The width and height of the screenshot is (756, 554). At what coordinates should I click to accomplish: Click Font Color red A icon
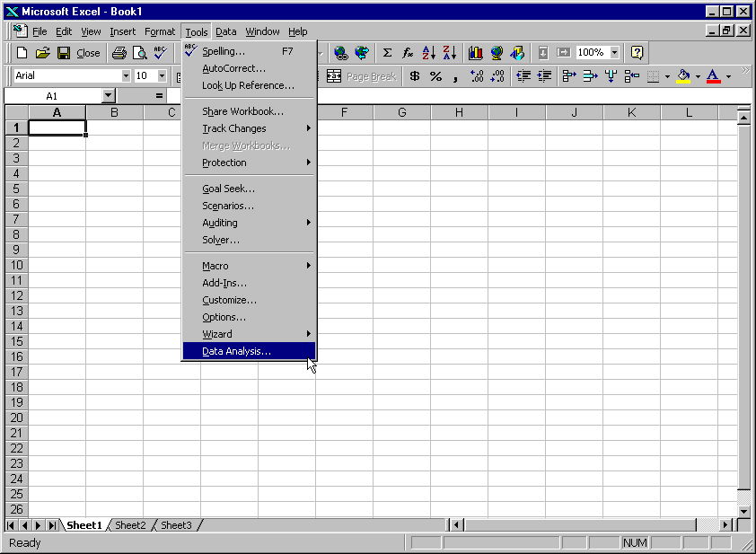click(x=713, y=76)
